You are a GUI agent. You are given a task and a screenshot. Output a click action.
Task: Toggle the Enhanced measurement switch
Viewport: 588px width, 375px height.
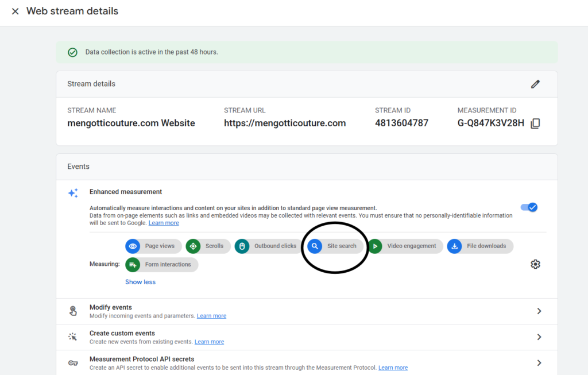click(529, 207)
